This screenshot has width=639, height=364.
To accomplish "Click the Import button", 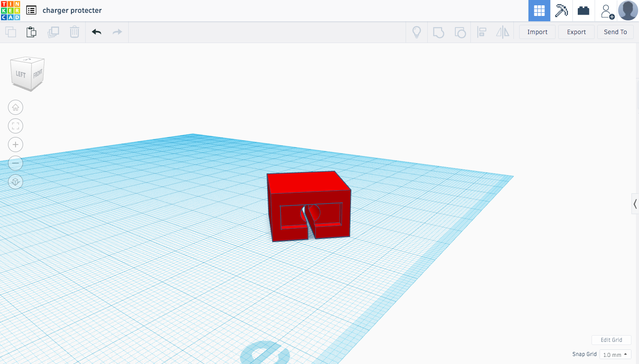I will tap(537, 32).
